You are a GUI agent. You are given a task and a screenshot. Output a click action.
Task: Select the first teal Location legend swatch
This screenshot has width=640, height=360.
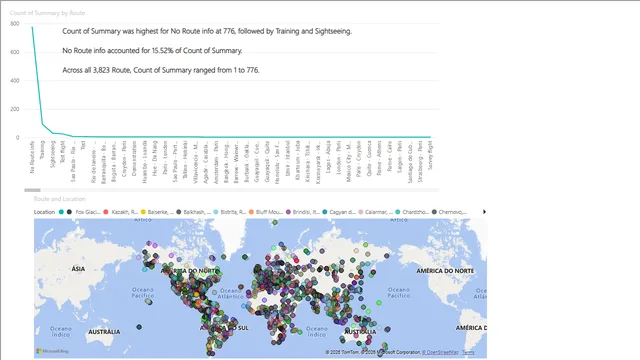[x=61, y=212]
